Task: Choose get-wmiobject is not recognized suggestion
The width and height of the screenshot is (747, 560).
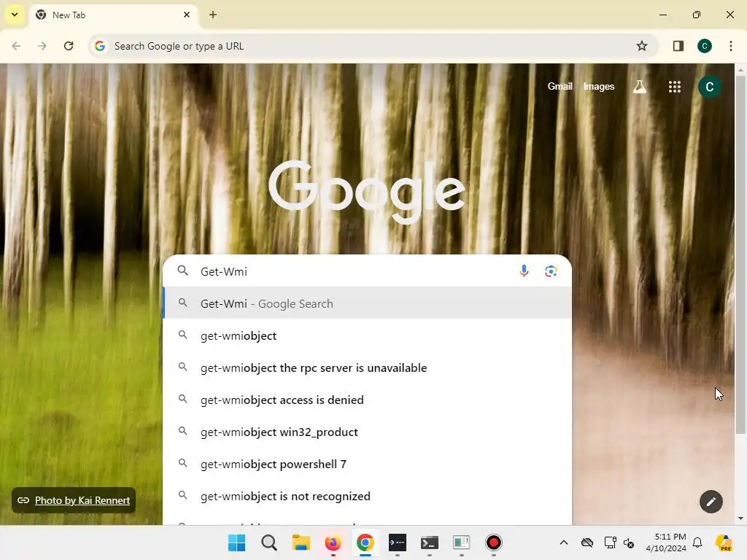Action: click(367, 496)
